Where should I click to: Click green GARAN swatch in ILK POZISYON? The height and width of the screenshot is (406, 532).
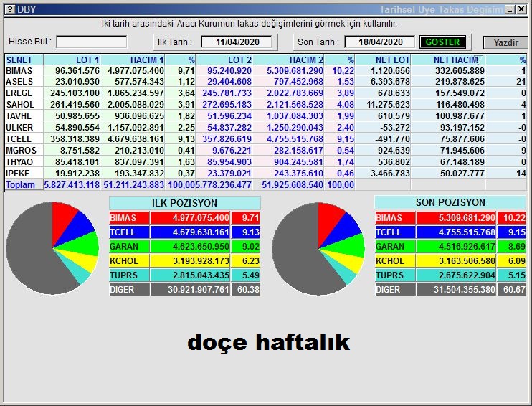tap(129, 247)
